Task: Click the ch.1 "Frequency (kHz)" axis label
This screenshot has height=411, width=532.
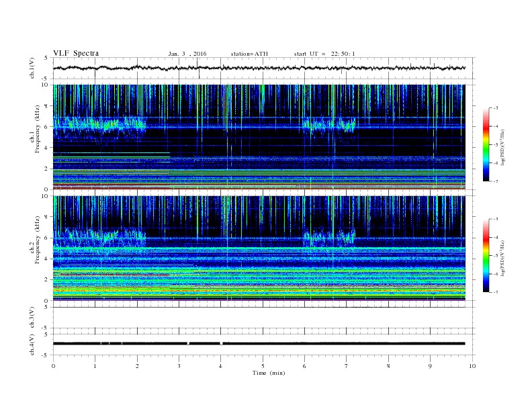Action: pos(37,129)
